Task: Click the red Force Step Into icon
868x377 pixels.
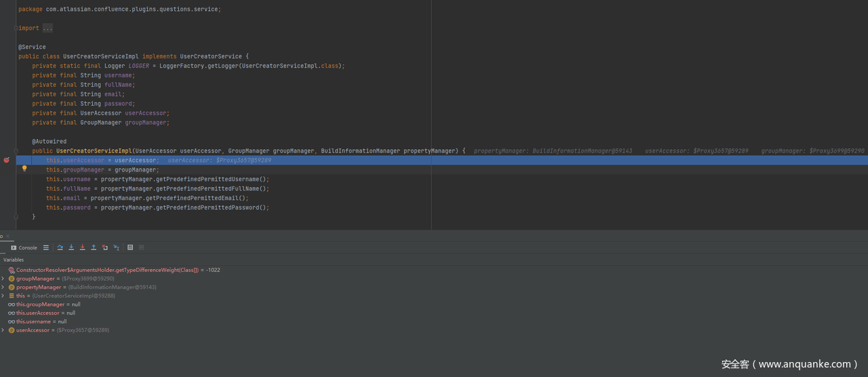Action: tap(82, 247)
